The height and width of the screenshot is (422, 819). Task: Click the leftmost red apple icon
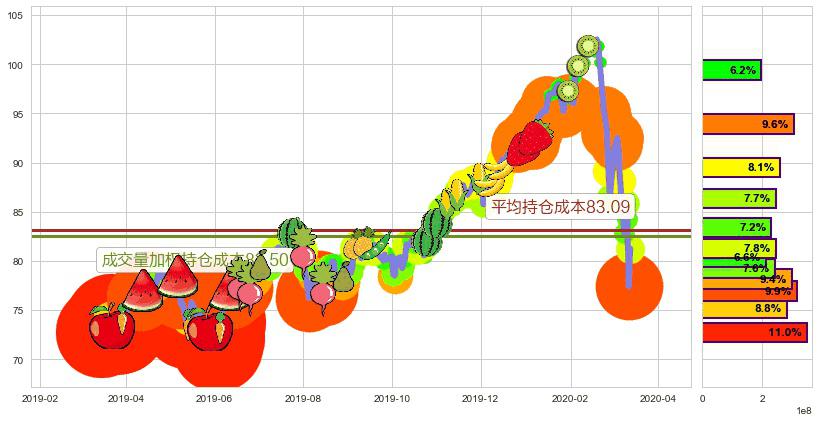112,326
